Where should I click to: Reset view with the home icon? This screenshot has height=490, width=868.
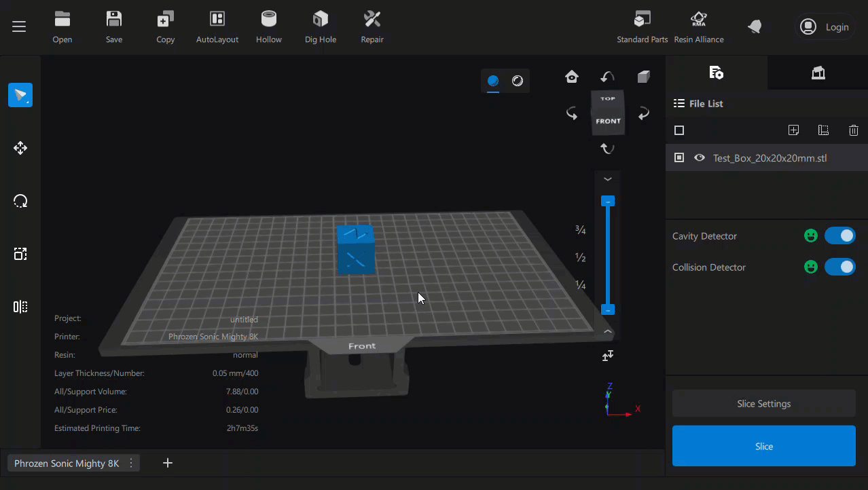pyautogui.click(x=572, y=77)
